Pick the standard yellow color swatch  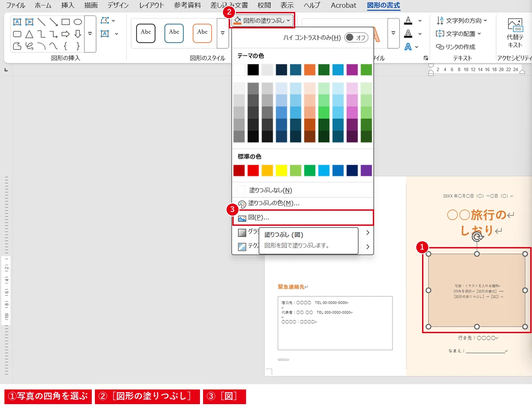(x=282, y=170)
